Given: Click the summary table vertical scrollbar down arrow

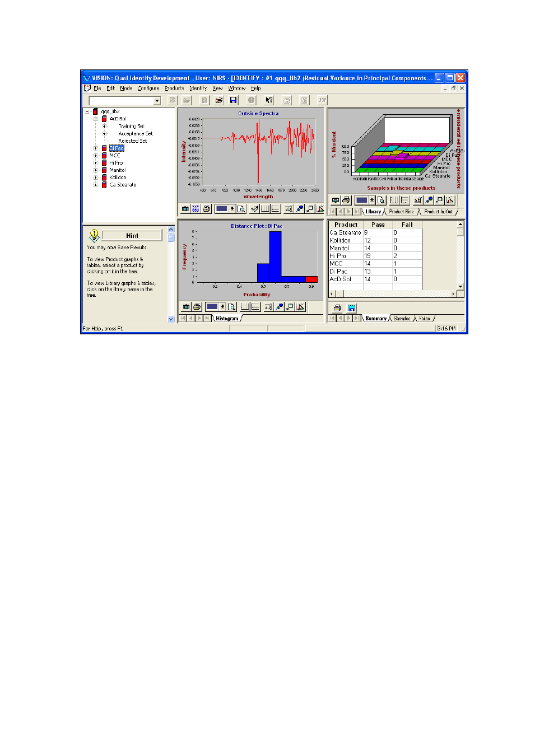Looking at the screenshot, I should [x=460, y=286].
